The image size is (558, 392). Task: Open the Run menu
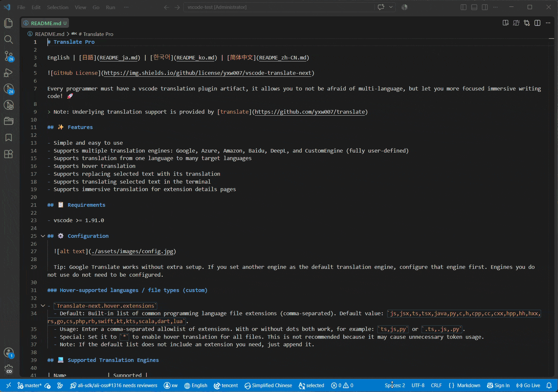[110, 7]
